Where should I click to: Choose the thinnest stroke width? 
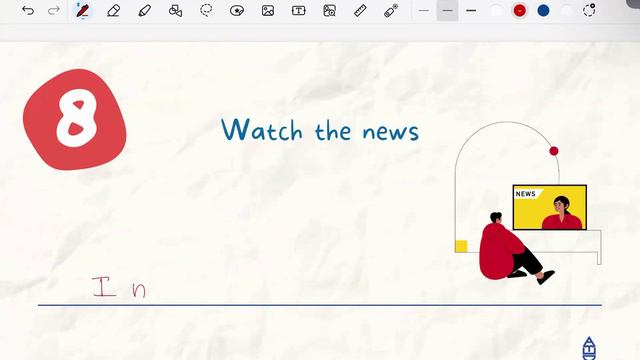424,11
